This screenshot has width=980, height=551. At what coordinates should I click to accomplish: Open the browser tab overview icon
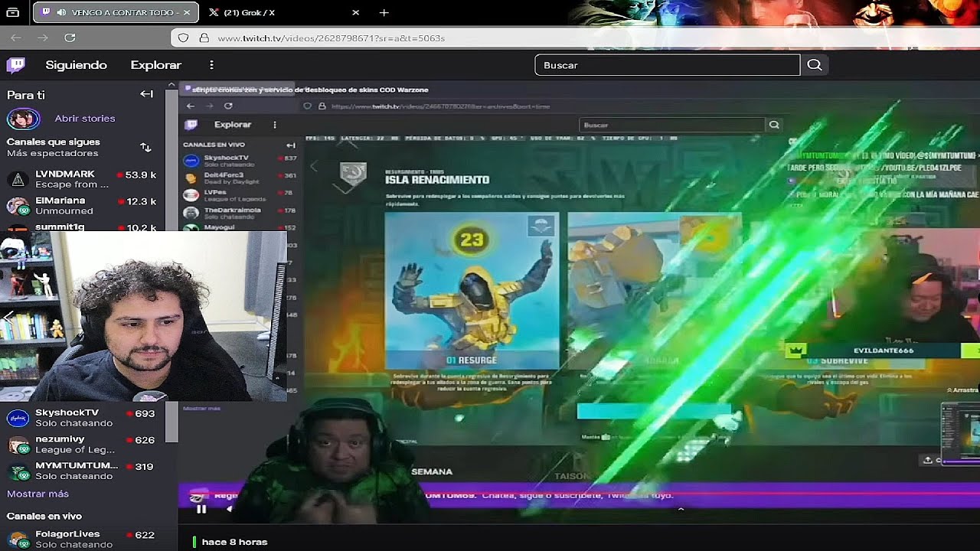point(12,12)
